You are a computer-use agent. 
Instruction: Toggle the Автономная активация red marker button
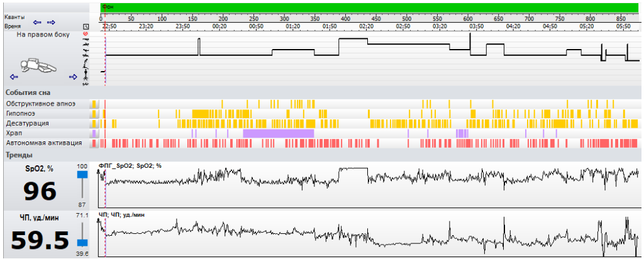tap(94, 143)
